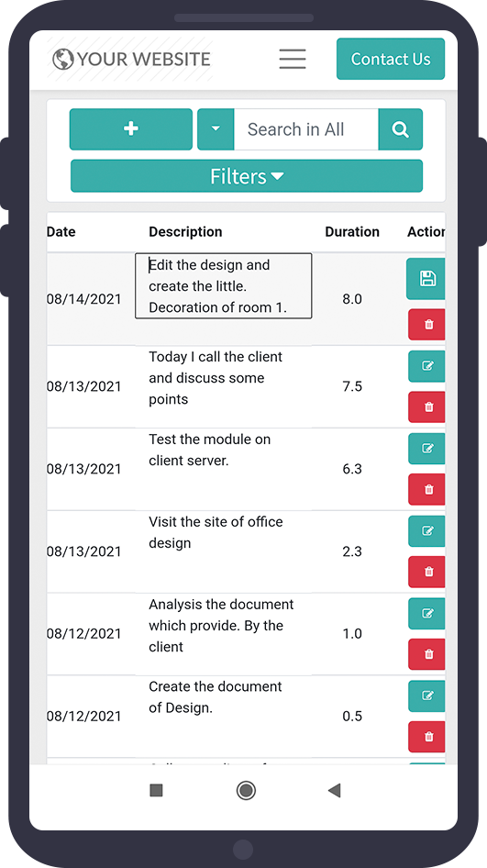Click the plus add-entry button
Screen dimensions: 487x868
(131, 129)
